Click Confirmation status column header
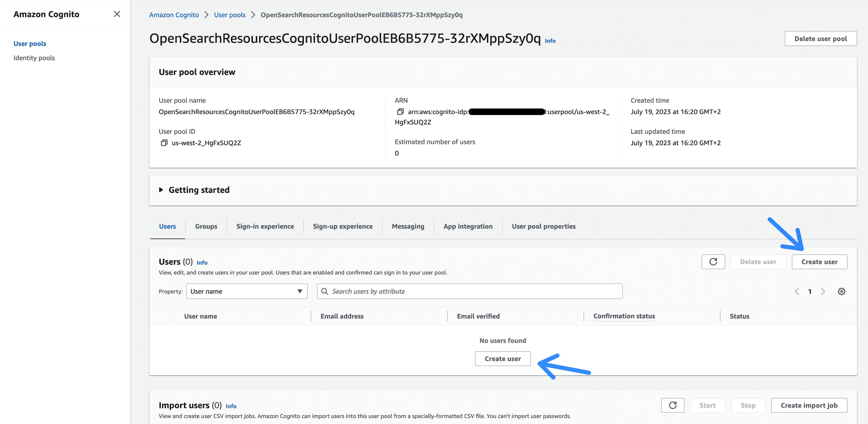868x424 pixels. click(x=624, y=316)
